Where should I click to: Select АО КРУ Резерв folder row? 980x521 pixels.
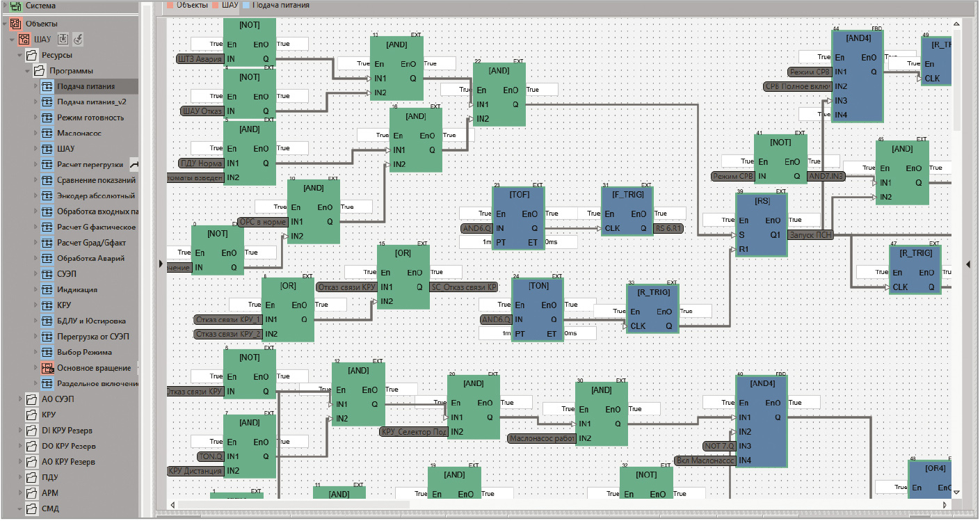[x=68, y=462]
